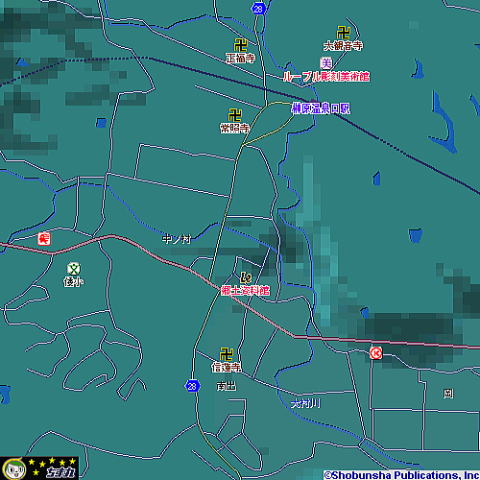Click the ルーブル彫刻美術館 label
The width and height of the screenshot is (480, 480).
pyautogui.click(x=326, y=77)
